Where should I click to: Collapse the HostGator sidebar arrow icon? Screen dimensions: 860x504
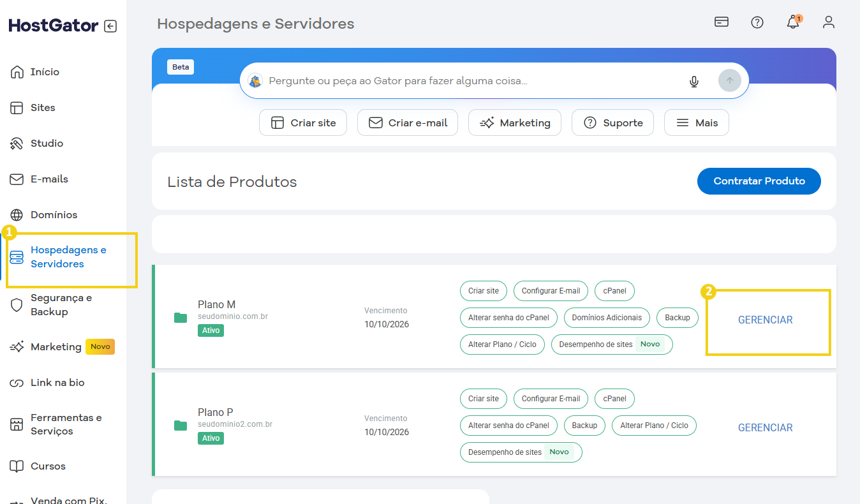tap(110, 26)
